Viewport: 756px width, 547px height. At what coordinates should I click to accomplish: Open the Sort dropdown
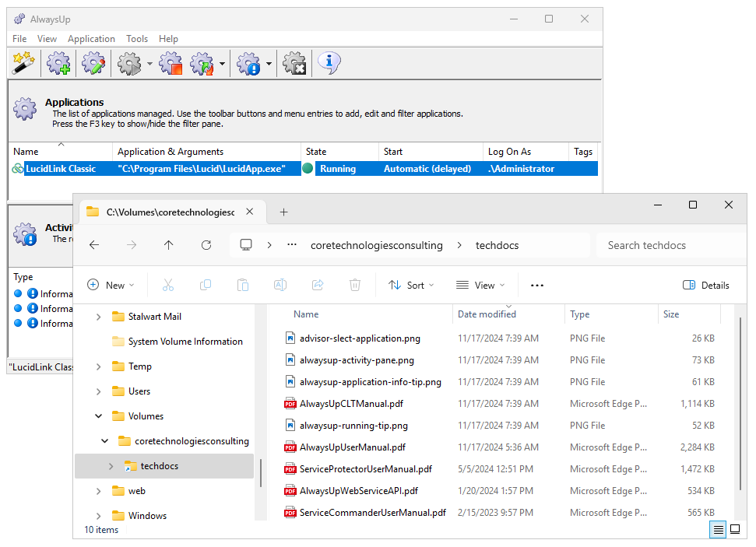coord(411,286)
